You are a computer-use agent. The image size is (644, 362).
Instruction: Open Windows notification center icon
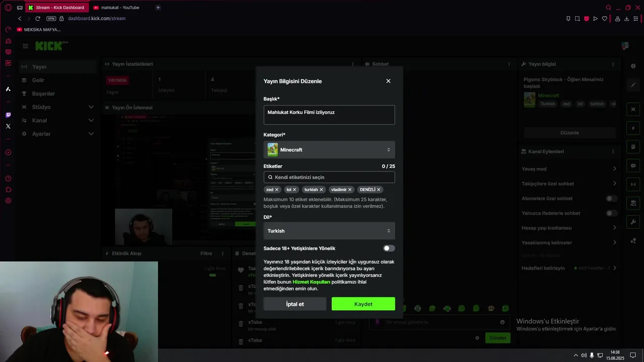click(633, 355)
